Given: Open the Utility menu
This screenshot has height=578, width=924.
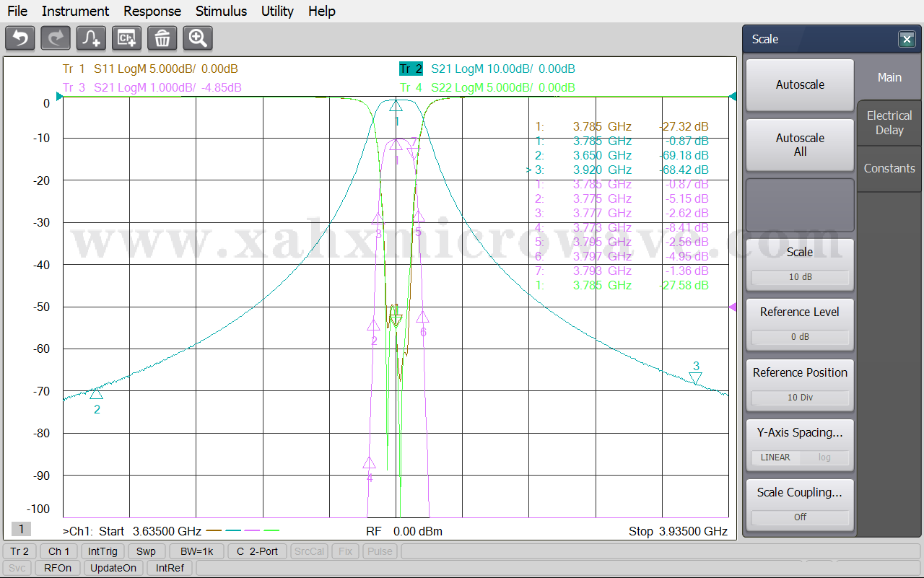Looking at the screenshot, I should point(277,11).
